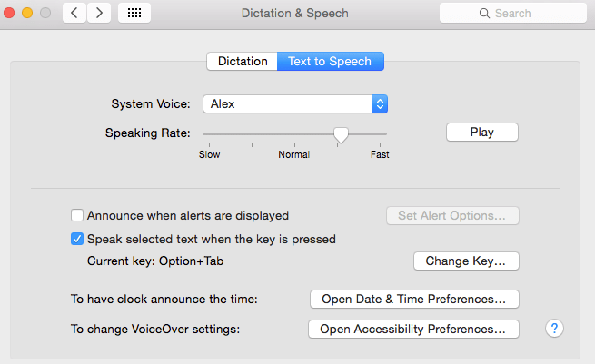Open Accessibility Preferences
Screen dimensions: 595x364
pyautogui.click(x=414, y=329)
